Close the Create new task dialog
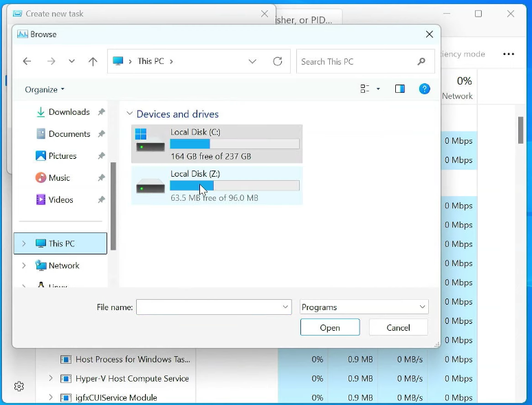This screenshot has height=405, width=532. [x=265, y=14]
